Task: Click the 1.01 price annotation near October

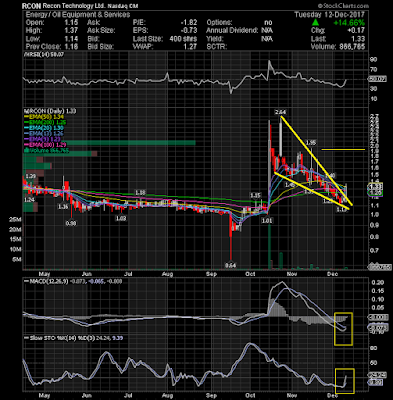Action: pos(267,220)
